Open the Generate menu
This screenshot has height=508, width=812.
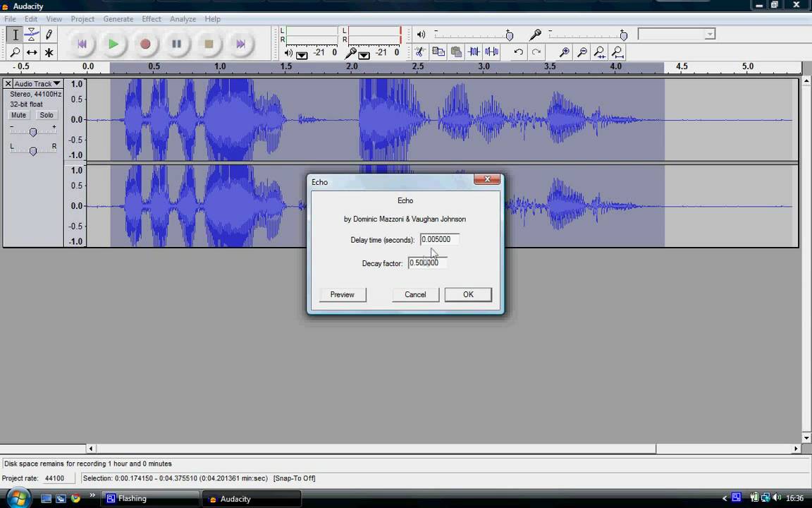click(x=118, y=18)
